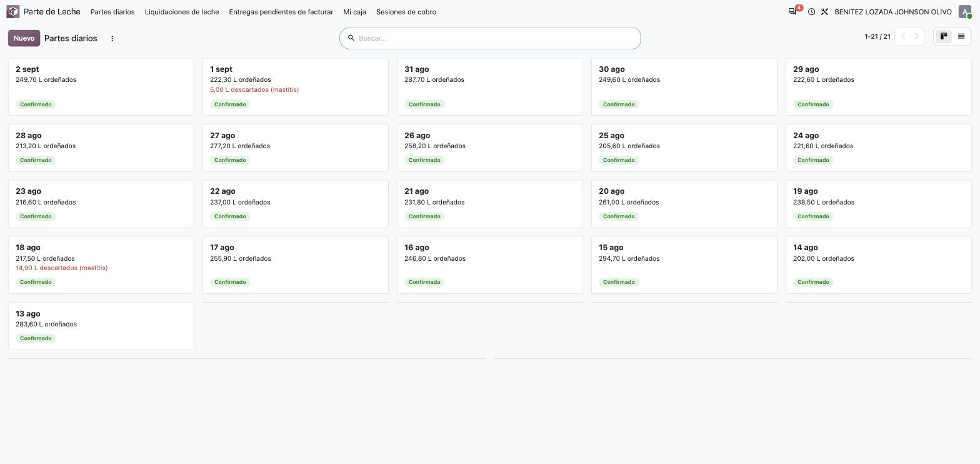Open the 25 ago record card

click(684, 148)
